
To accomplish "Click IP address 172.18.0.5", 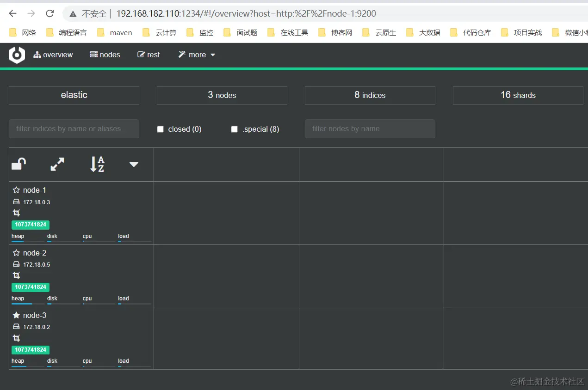I will click(x=37, y=265).
